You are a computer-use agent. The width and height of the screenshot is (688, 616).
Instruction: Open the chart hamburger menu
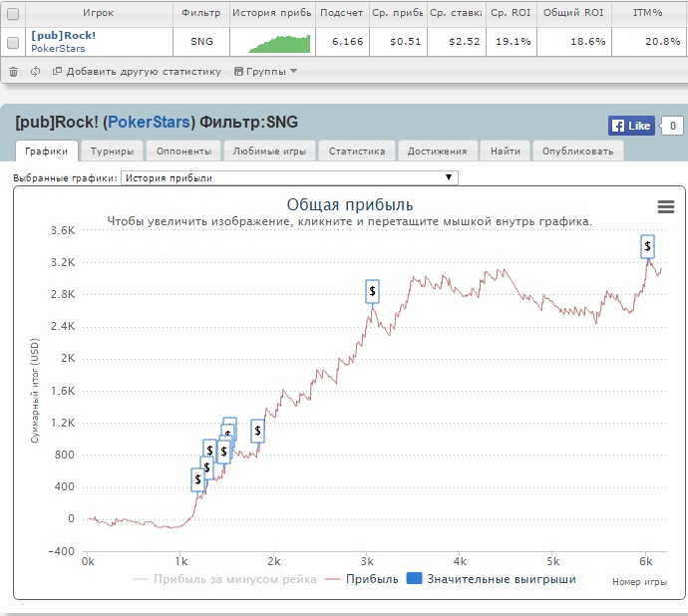pyautogui.click(x=666, y=206)
